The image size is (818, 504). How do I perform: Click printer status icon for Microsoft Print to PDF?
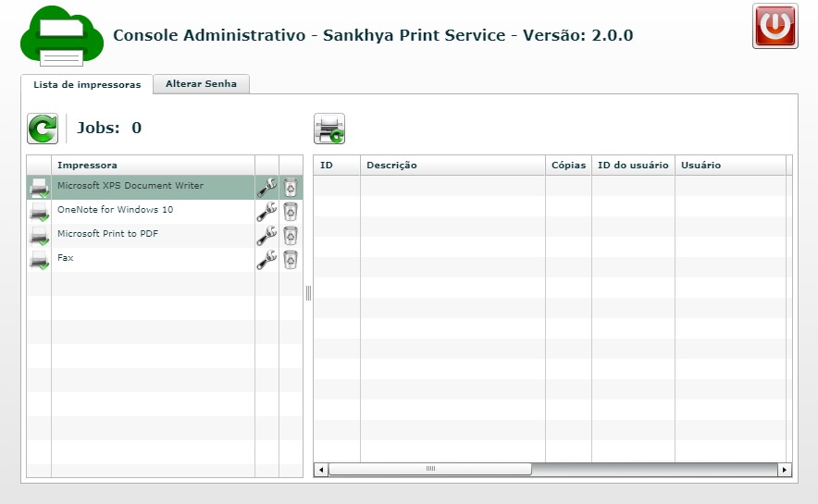(x=39, y=236)
